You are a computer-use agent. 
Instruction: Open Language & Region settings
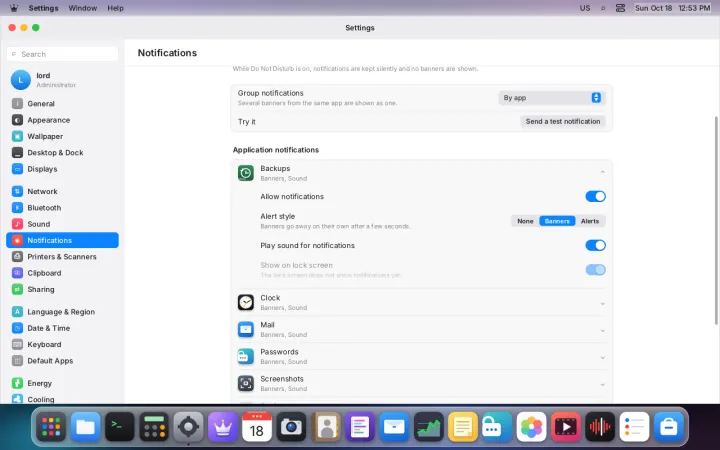[x=62, y=312]
